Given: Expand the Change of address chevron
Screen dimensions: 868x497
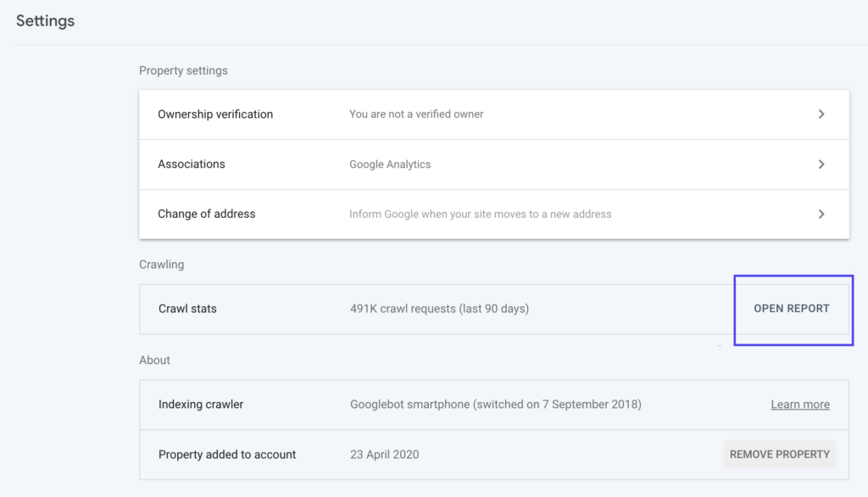Looking at the screenshot, I should 821,214.
